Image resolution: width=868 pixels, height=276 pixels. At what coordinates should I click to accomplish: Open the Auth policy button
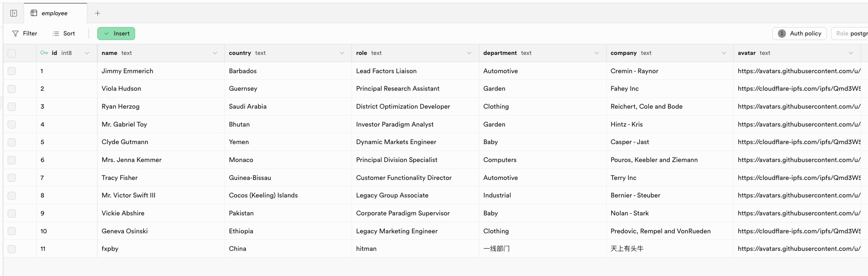point(799,34)
